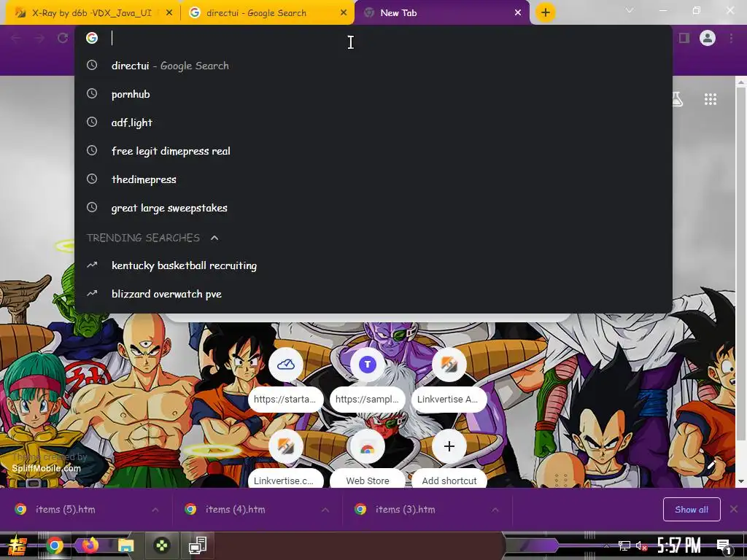This screenshot has height=560, width=747.
Task: Click trending arrow icon beside blizzard overwatch pve
Action: (x=92, y=293)
